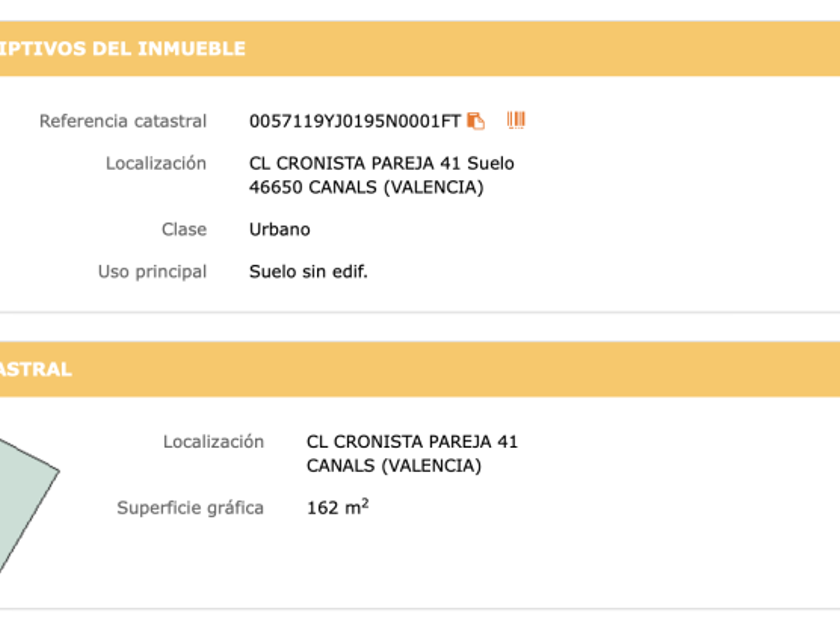Select the '162 m²' surface value

coord(337,508)
